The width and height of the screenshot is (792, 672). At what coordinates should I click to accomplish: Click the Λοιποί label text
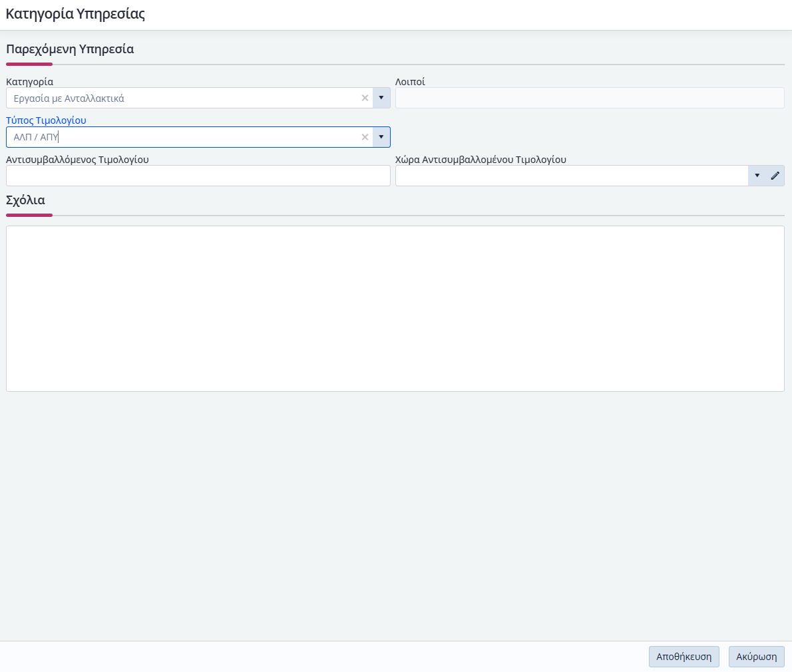410,82
